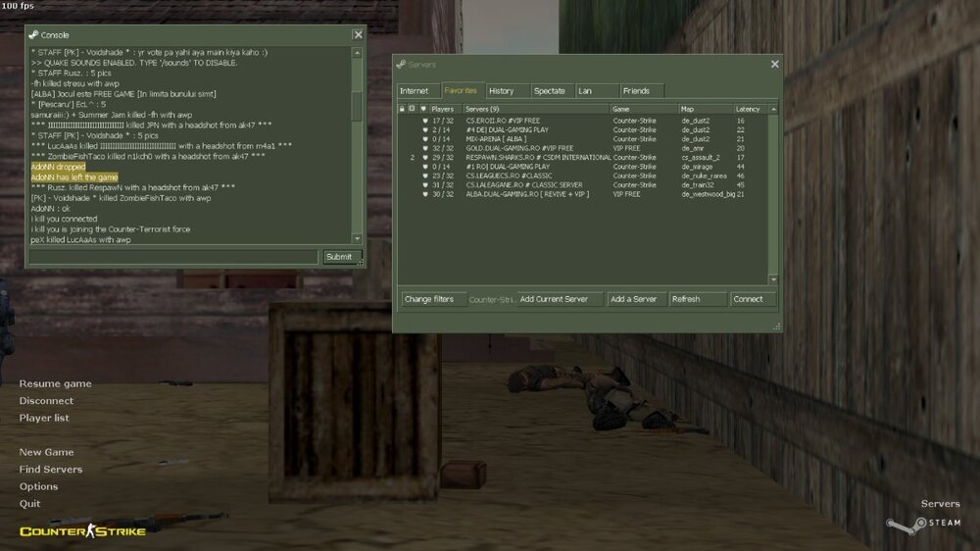This screenshot has width=980, height=551.
Task: Sort the list by Map column
Action: 704,109
